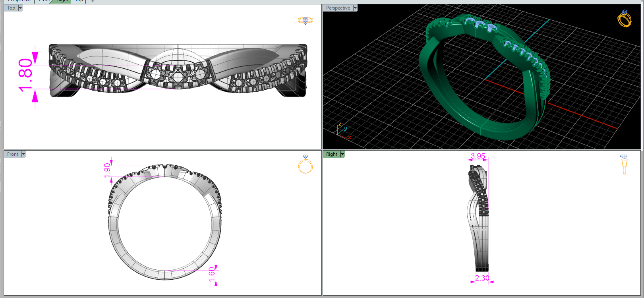The height and width of the screenshot is (298, 644).
Task: Select the Perspective viewport title label
Action: (x=338, y=8)
